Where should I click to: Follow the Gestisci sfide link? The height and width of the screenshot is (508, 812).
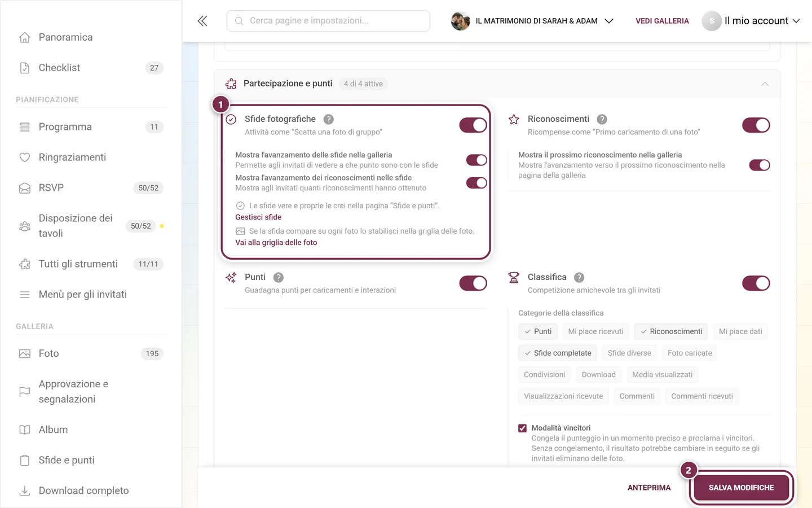(x=258, y=217)
